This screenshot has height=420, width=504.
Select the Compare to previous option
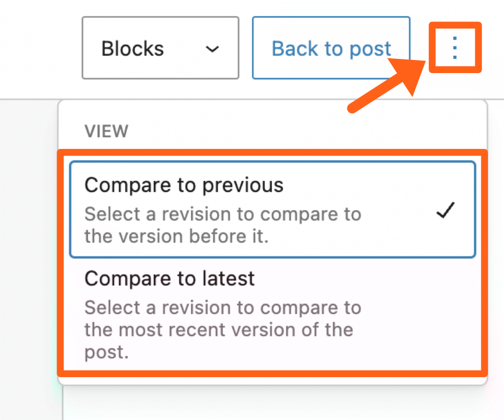272,209
